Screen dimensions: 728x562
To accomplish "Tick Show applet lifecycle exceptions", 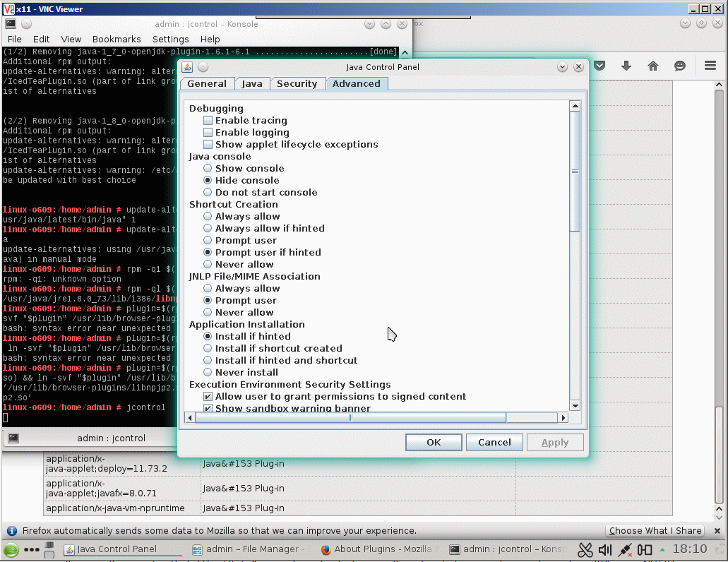I will point(208,145).
